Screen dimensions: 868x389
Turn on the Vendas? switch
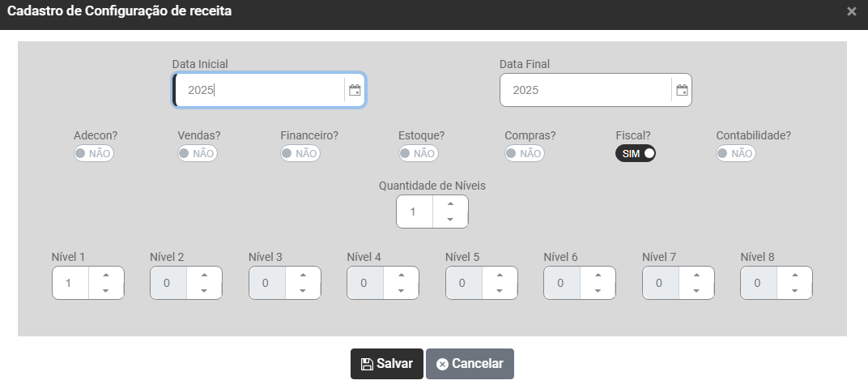(198, 153)
